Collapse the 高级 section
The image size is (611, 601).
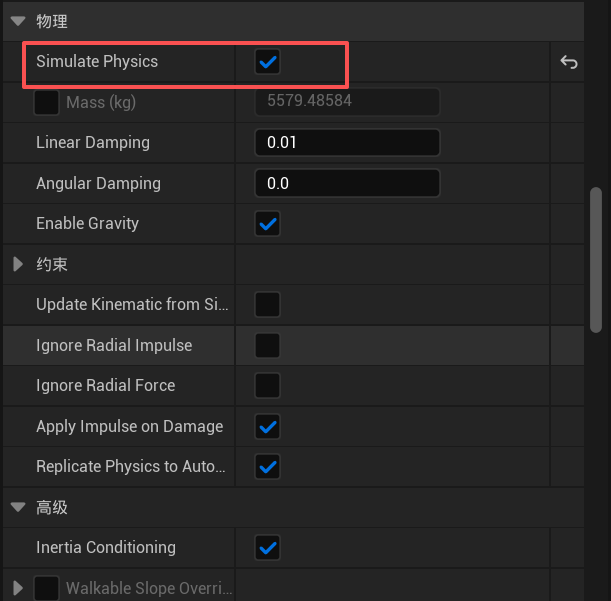(18, 507)
